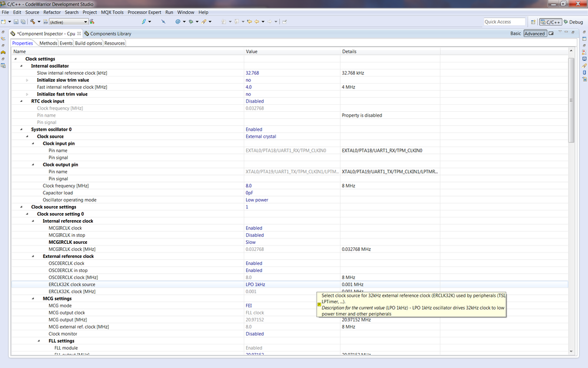The height and width of the screenshot is (368, 588).
Task: Click the yellow folder icon in left trim
Action: (4, 52)
